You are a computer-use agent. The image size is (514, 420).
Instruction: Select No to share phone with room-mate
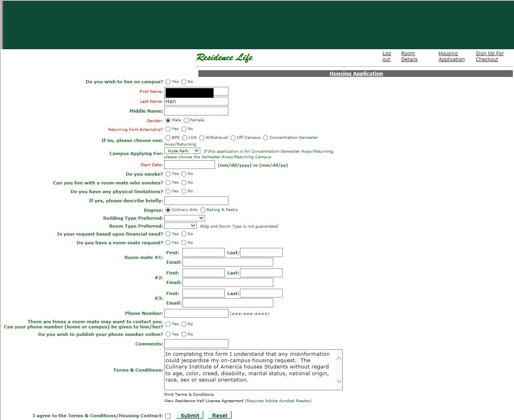click(x=184, y=324)
